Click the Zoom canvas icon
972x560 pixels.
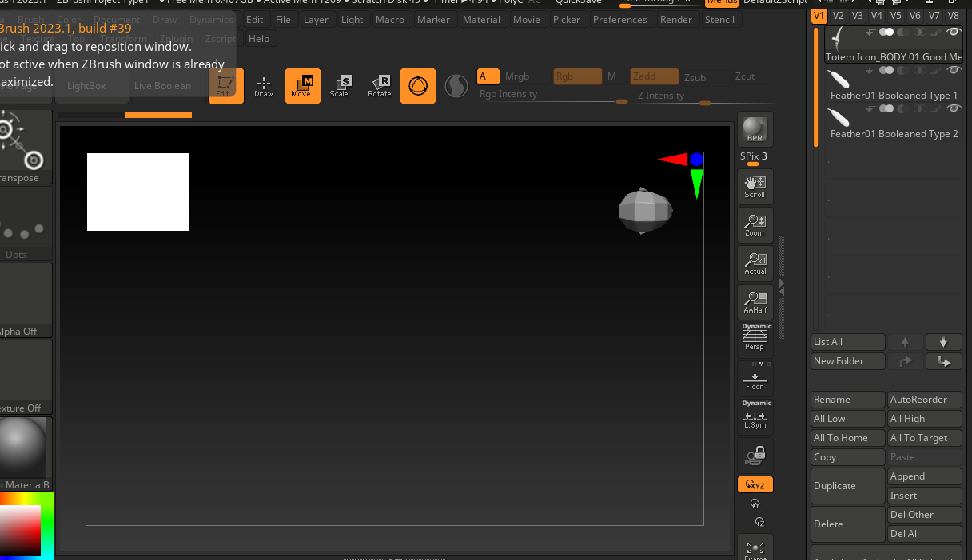tap(755, 225)
